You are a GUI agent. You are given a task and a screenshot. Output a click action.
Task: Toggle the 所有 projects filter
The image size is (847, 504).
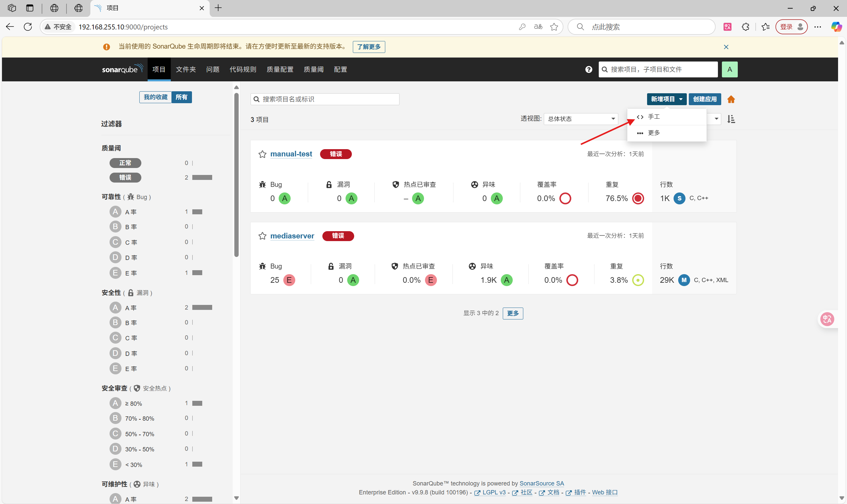point(181,97)
